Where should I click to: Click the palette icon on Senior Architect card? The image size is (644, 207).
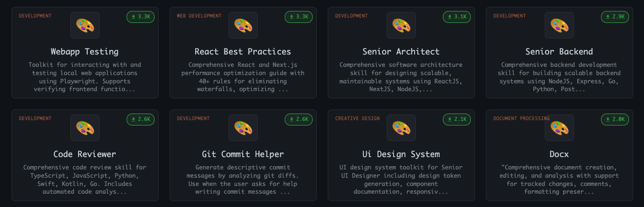pyautogui.click(x=401, y=25)
